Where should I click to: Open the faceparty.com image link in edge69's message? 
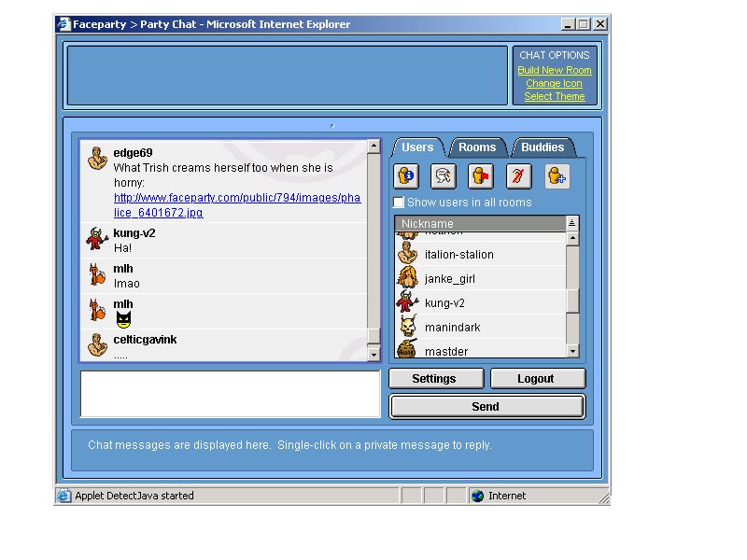[237, 205]
